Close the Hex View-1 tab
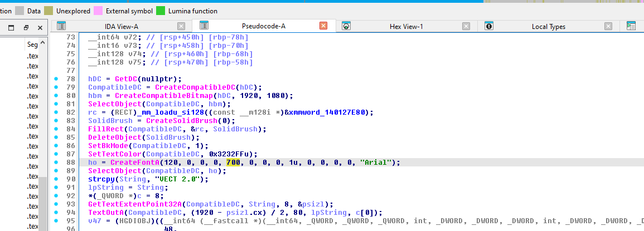 pos(466,26)
